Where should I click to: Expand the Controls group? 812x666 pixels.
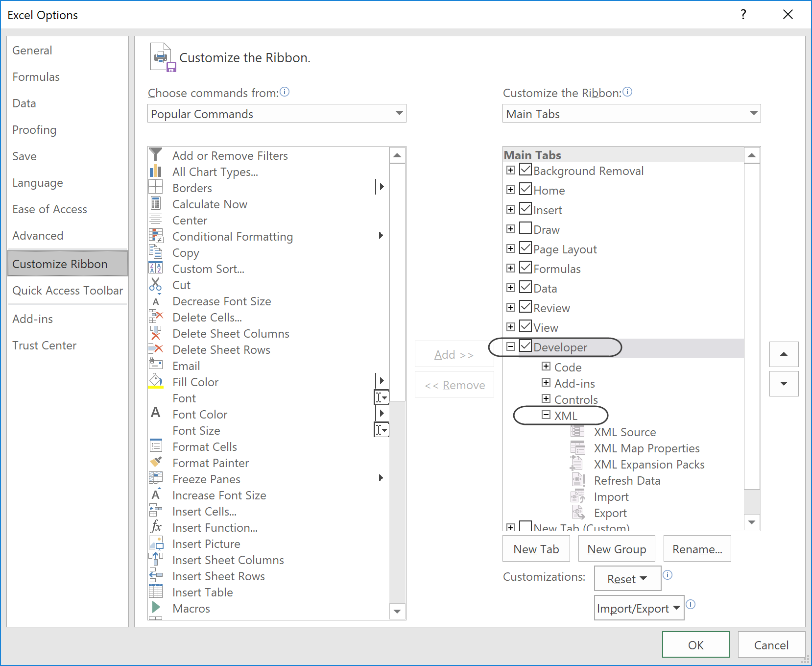point(546,398)
